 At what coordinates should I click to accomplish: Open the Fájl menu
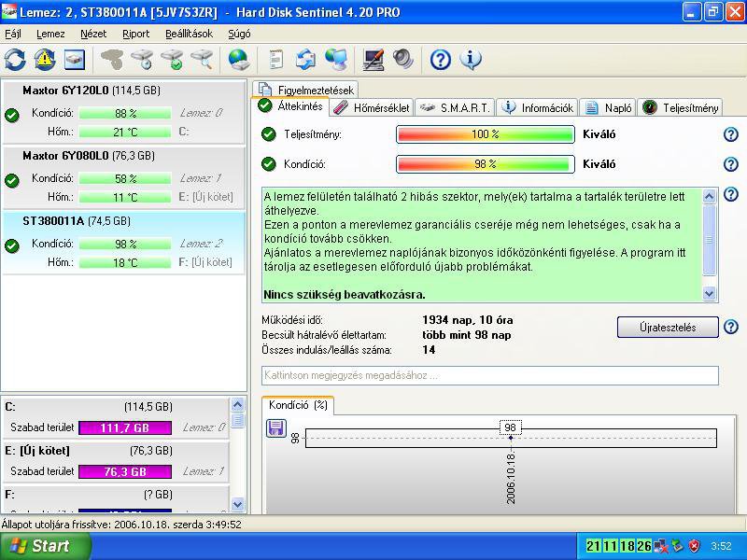[13, 34]
